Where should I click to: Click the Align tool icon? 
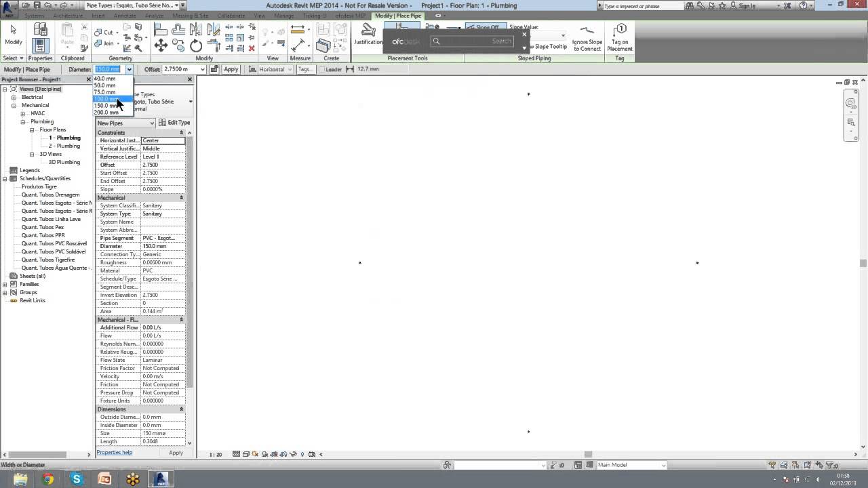point(161,30)
